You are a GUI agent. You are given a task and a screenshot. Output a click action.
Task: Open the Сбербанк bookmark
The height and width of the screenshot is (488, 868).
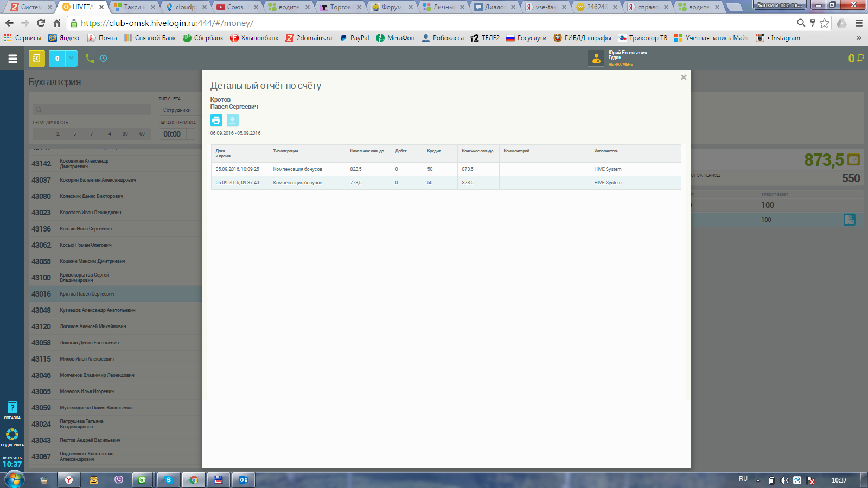[203, 38]
